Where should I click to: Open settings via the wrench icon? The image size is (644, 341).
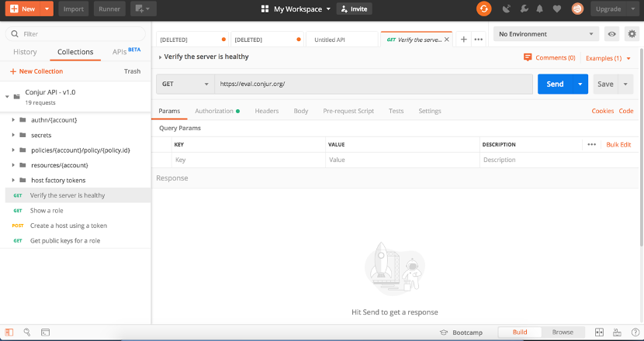pos(523,9)
